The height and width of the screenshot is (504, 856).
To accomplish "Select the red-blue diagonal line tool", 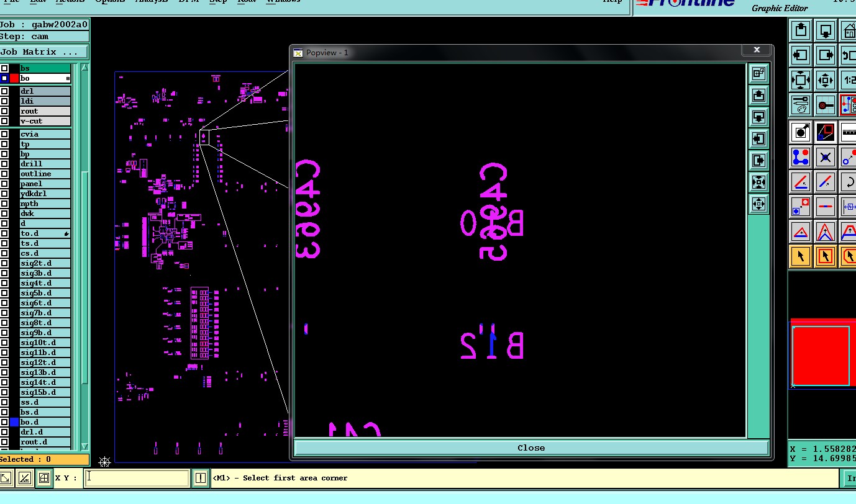I will click(826, 182).
